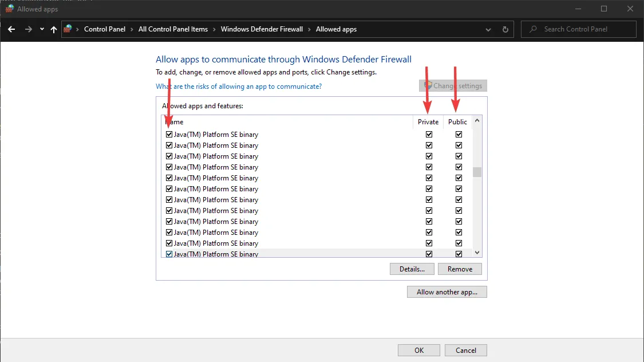Click the Control Panel icon in address bar
The height and width of the screenshot is (362, 644).
[68, 29]
